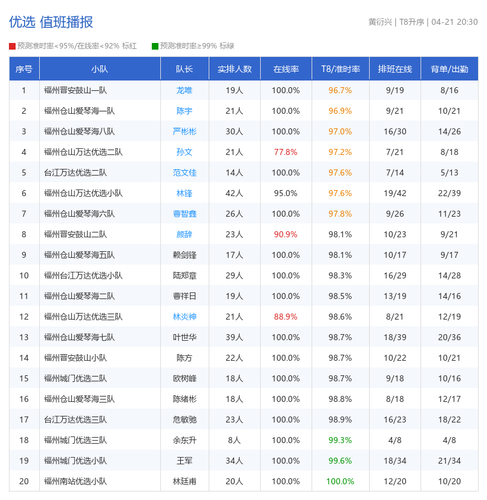Image resolution: width=487 pixels, height=500 pixels.
Task: Click the 98.5% punctuality cell
Action: pyautogui.click(x=340, y=296)
